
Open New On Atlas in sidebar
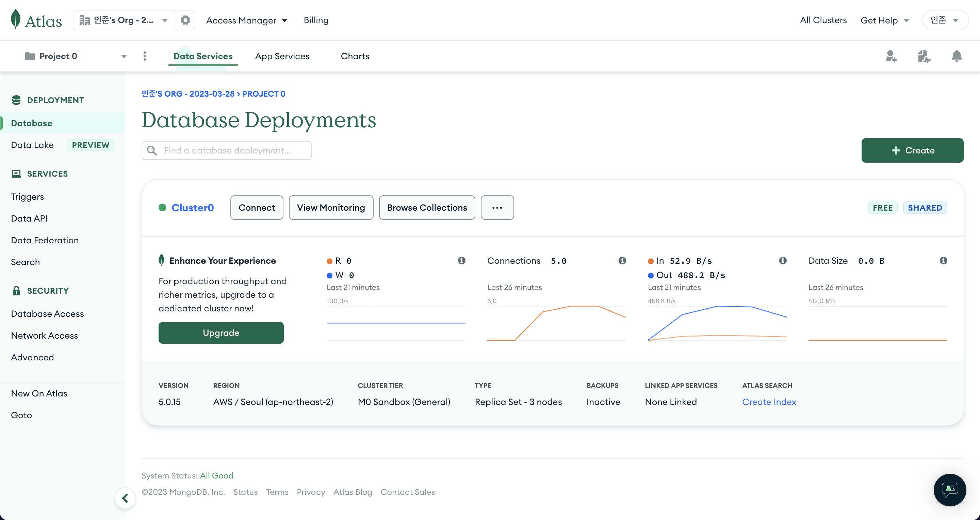pyautogui.click(x=39, y=393)
